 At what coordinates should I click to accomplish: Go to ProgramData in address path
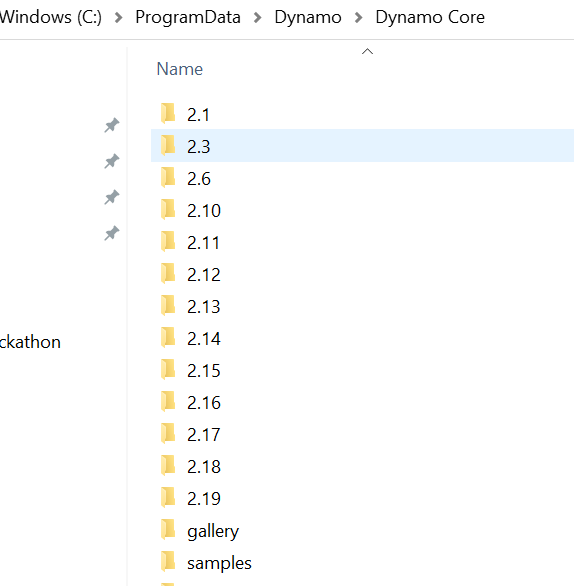click(188, 17)
